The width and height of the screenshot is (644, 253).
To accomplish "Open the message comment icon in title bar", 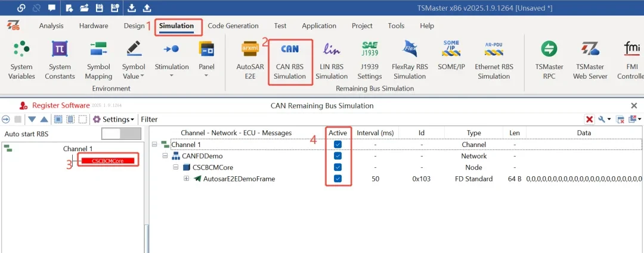I will click(x=51, y=8).
